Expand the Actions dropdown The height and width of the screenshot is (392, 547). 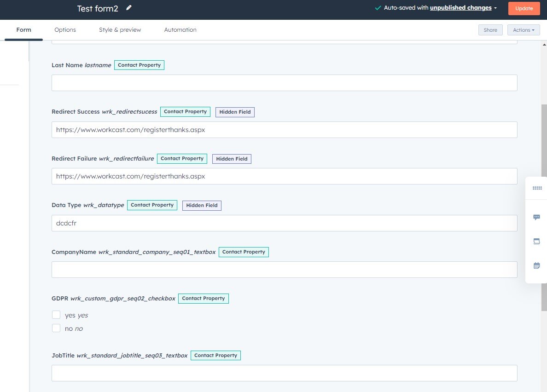(x=524, y=30)
